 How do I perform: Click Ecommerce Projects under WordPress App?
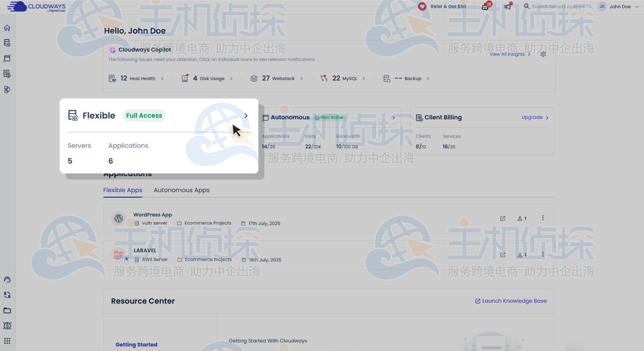(208, 223)
